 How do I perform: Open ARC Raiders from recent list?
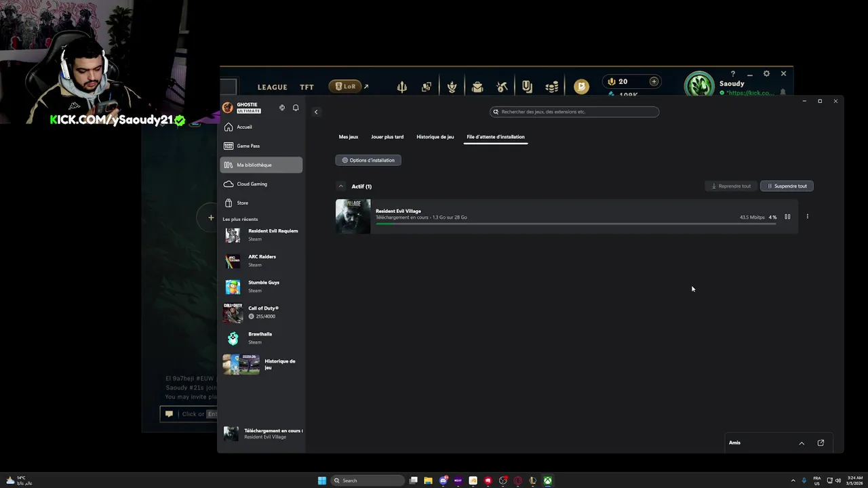(x=261, y=261)
